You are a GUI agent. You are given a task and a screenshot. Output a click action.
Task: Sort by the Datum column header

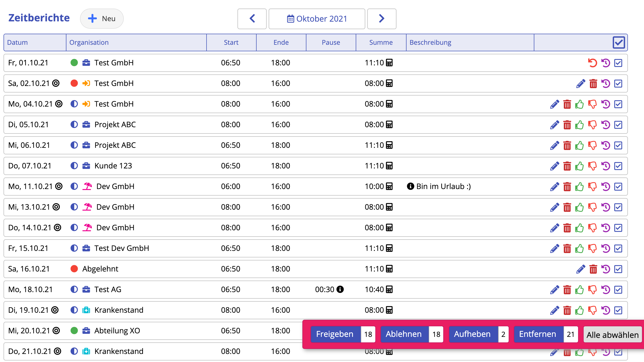click(17, 42)
